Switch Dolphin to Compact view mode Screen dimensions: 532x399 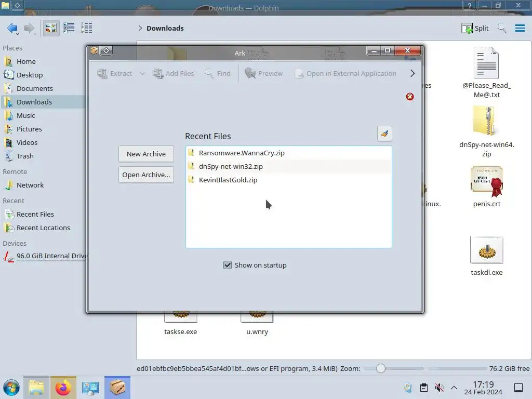coord(69,28)
